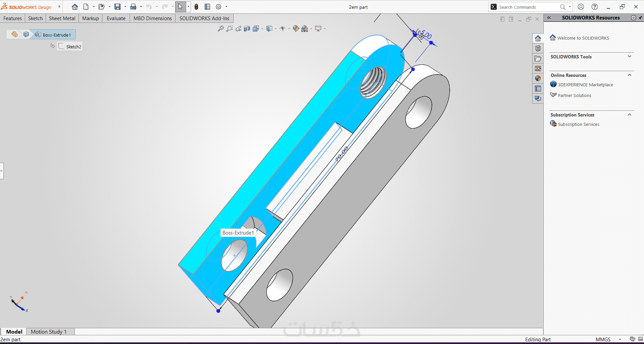This screenshot has width=644, height=344.
Task: Open the MBD Dimensions tab
Action: [153, 18]
